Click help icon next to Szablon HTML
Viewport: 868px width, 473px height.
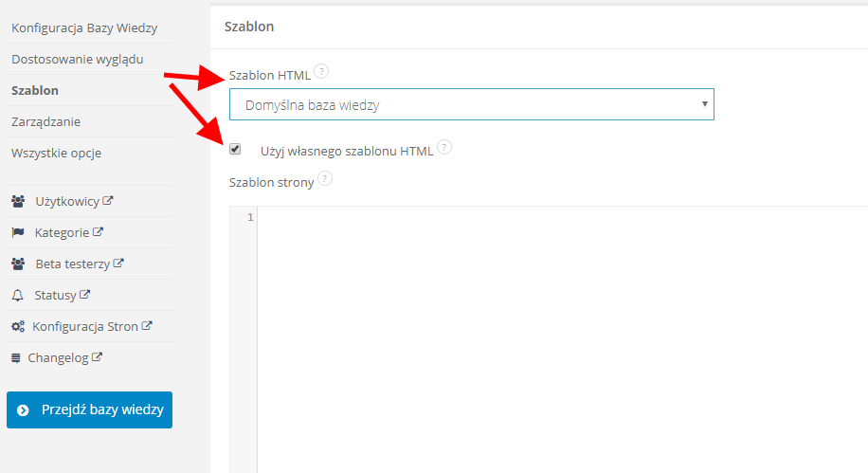pos(321,71)
